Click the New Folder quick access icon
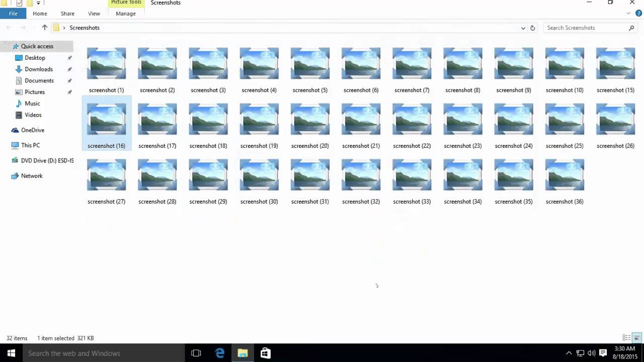Image resolution: width=644 pixels, height=362 pixels. [x=29, y=3]
